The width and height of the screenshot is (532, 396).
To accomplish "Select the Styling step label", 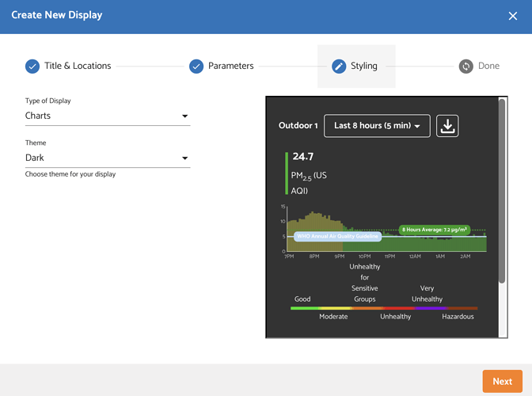I will 363,66.
